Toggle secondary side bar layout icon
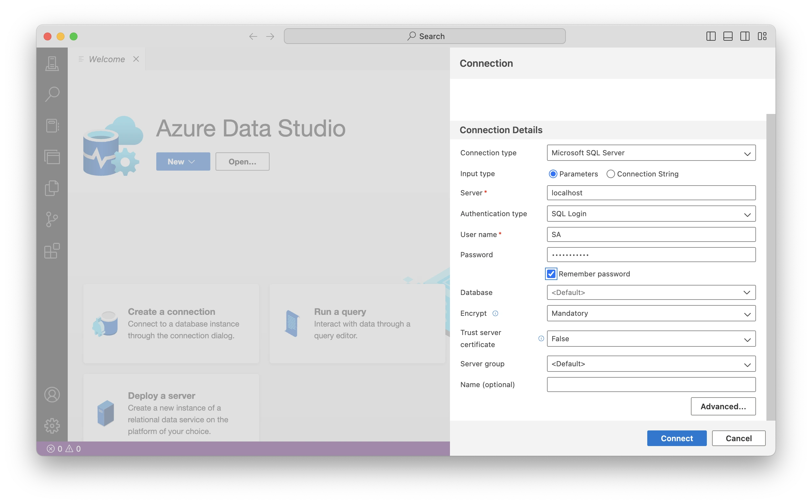The width and height of the screenshot is (812, 504). click(746, 36)
